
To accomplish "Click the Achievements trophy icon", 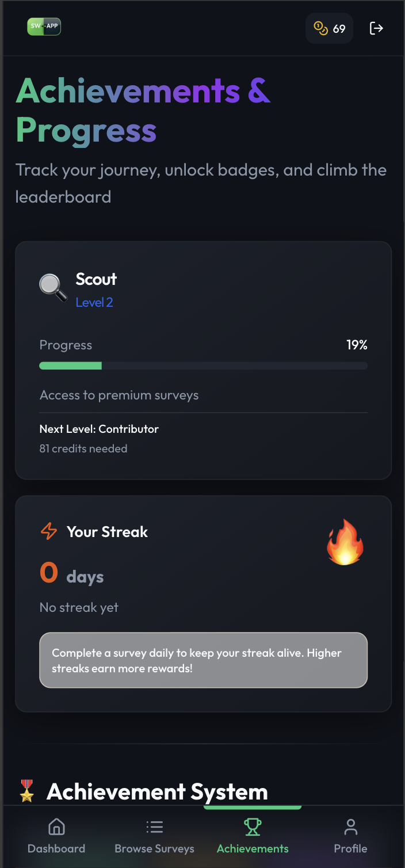I will pyautogui.click(x=253, y=827).
